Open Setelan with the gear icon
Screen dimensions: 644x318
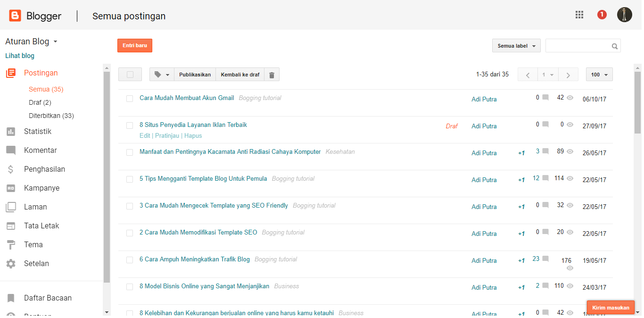click(x=11, y=263)
